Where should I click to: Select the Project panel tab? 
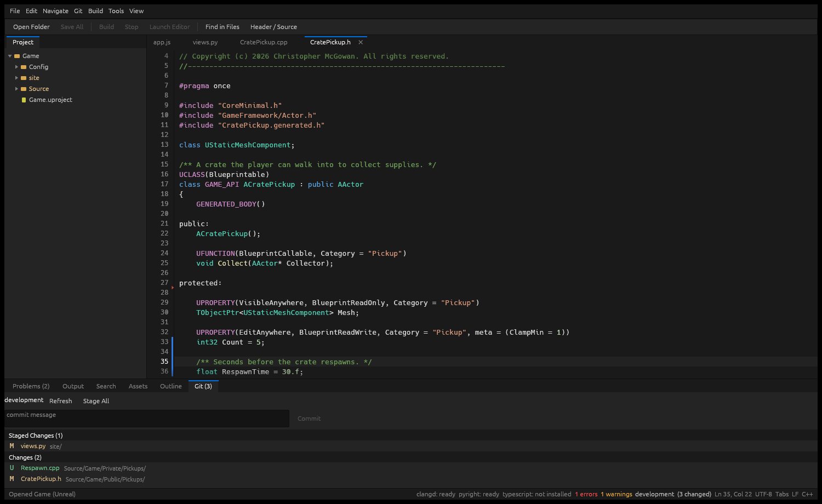23,42
